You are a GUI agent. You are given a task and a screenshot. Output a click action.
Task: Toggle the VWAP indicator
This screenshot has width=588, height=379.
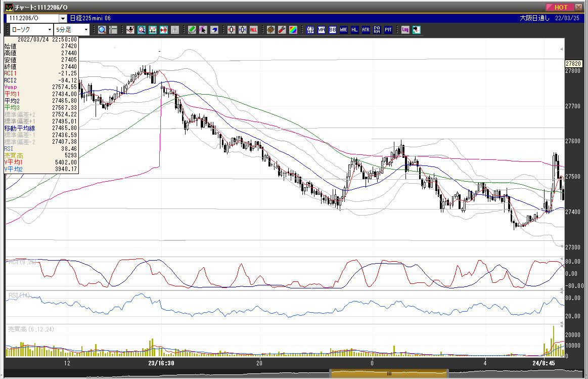310,30
